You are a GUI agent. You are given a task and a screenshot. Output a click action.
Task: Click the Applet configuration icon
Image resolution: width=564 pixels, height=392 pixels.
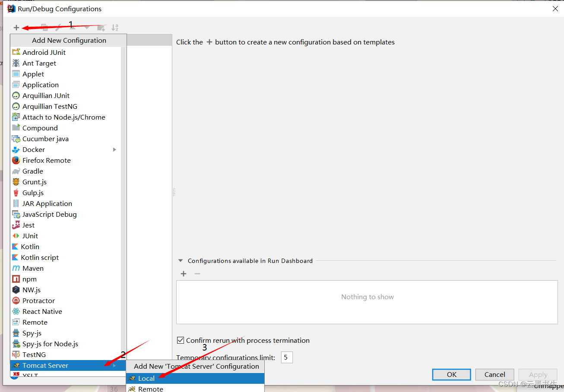point(16,74)
